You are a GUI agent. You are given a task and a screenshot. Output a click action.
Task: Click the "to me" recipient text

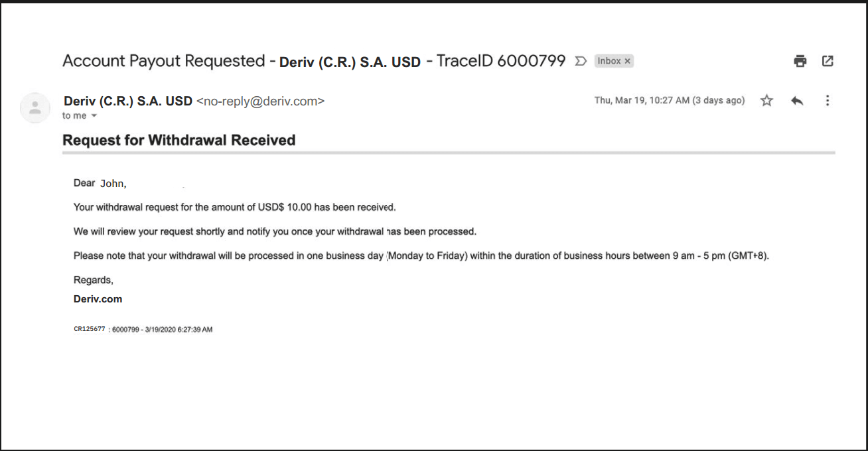(x=74, y=116)
